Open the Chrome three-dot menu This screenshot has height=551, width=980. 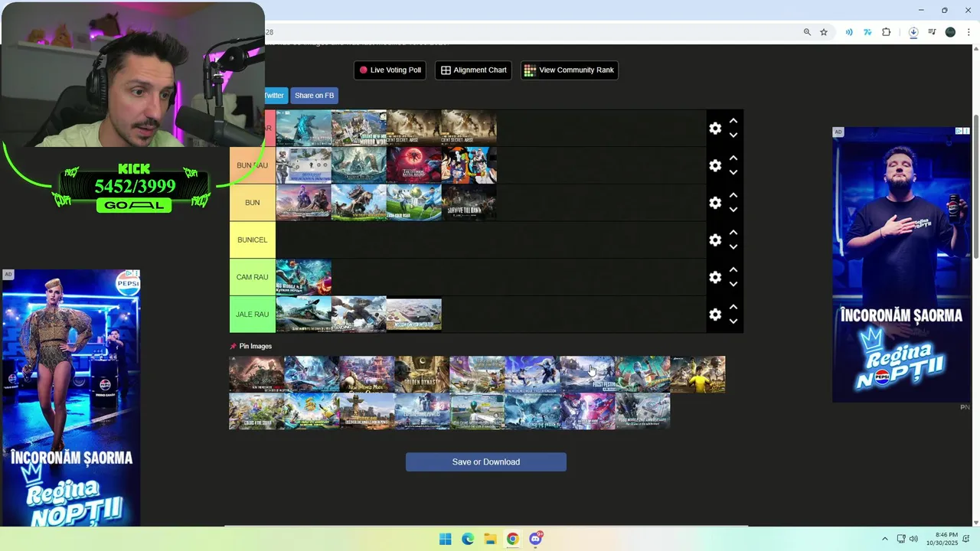click(969, 32)
